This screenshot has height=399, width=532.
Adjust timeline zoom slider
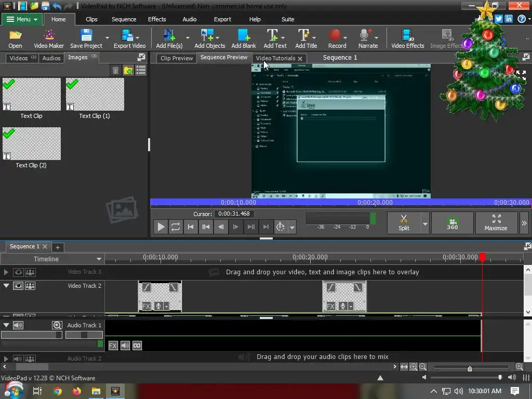pyautogui.click(x=470, y=368)
